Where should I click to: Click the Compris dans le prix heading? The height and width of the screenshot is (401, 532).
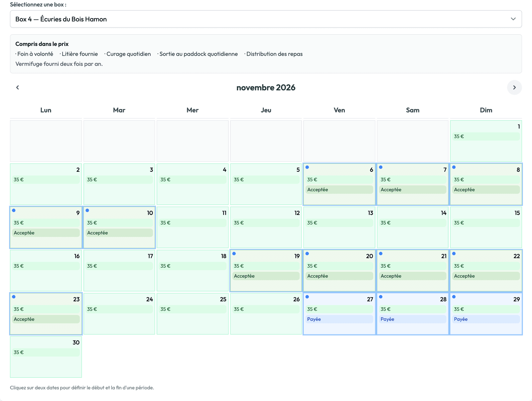42,44
